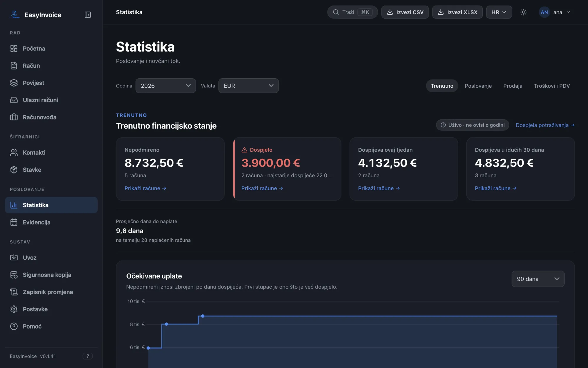
Task: Switch to the Poslovanje tab
Action: (478, 86)
